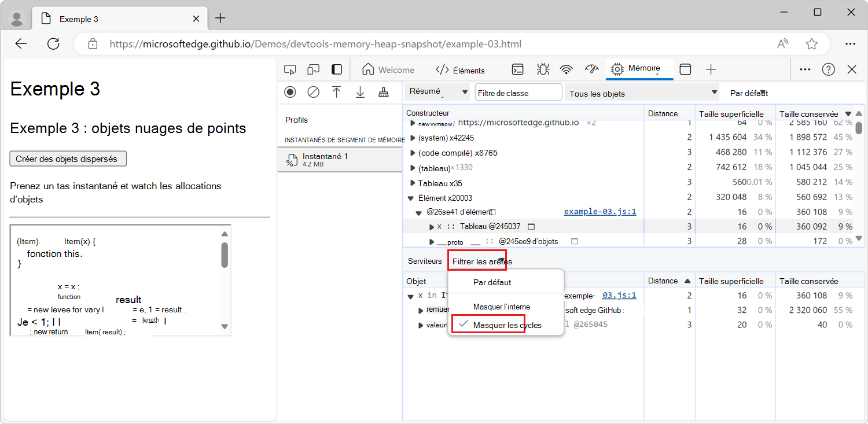The image size is (868, 424).
Task: Expand the x :: Tableau @245037 row
Action: point(432,227)
